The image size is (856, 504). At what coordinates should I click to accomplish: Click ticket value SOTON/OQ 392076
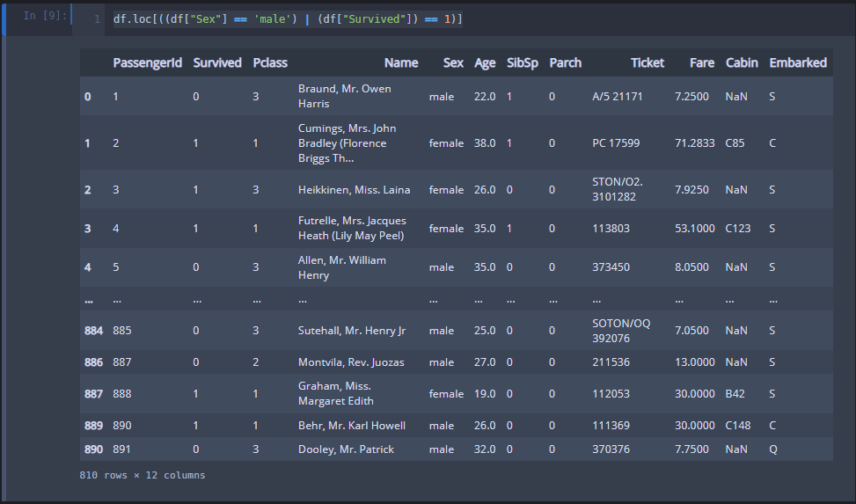click(x=621, y=331)
